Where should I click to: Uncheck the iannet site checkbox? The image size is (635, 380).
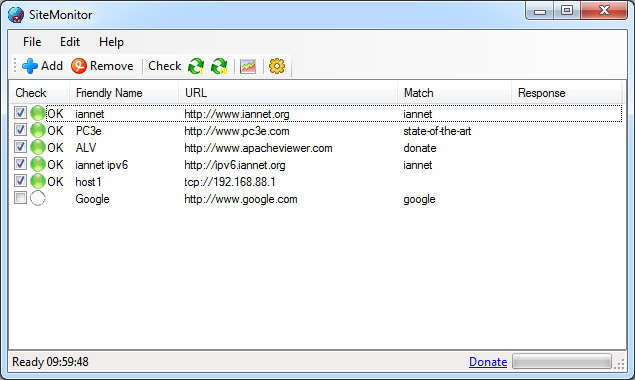pos(20,113)
